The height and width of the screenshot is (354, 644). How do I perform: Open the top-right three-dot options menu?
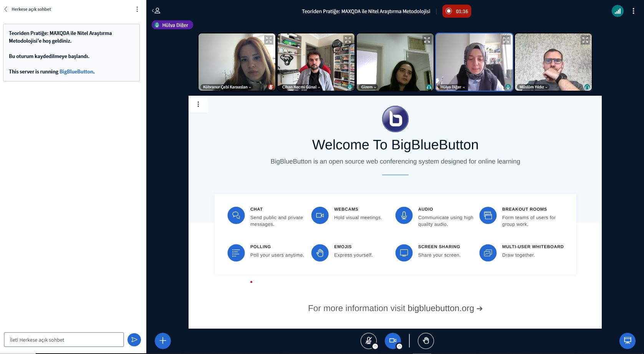633,11
